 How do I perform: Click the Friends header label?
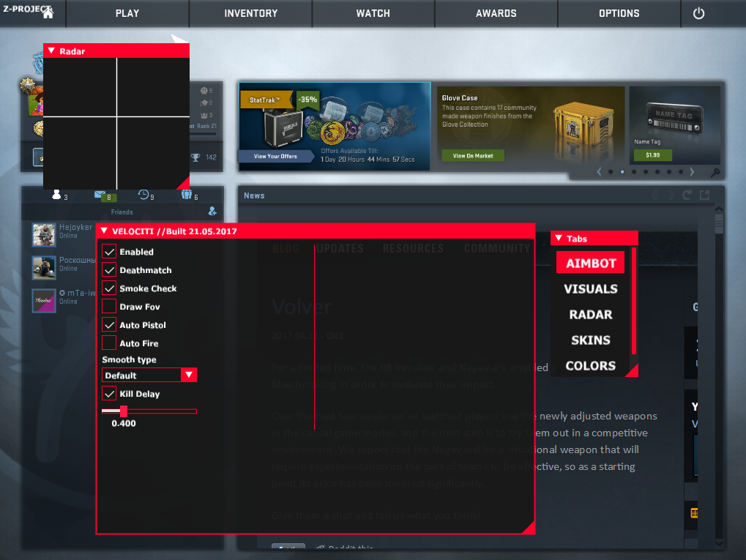pos(122,212)
